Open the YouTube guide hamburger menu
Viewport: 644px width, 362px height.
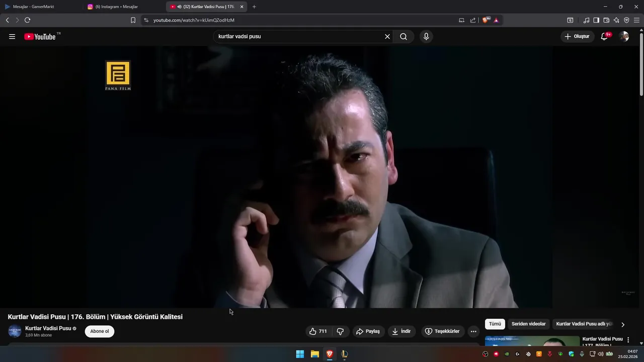12,37
